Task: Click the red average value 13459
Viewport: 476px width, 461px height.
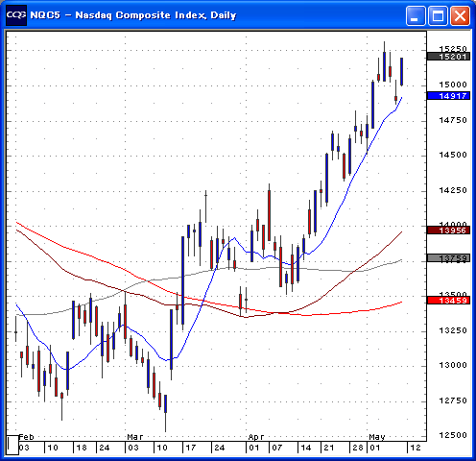Action: 448,301
